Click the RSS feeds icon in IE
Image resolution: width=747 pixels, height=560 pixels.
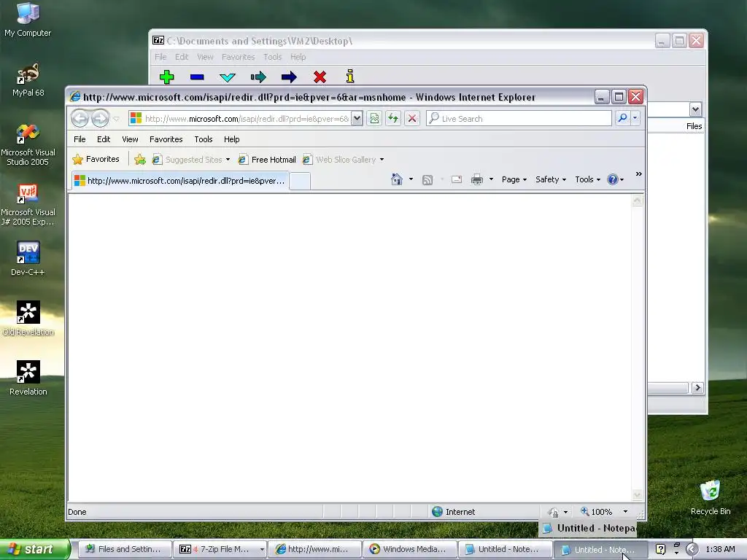[x=427, y=179]
